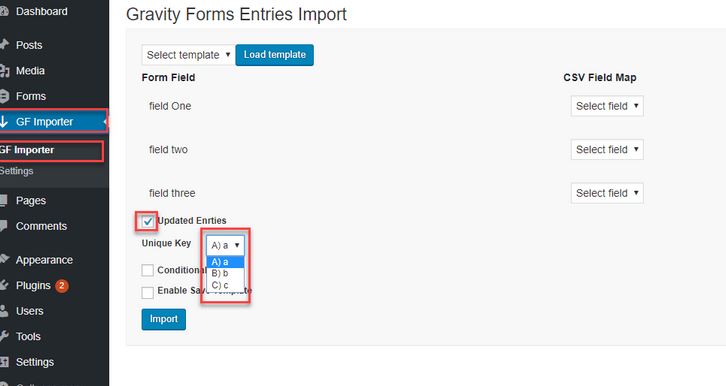The image size is (726, 386).
Task: Click the Posts pushpin icon
Action: coord(4,45)
